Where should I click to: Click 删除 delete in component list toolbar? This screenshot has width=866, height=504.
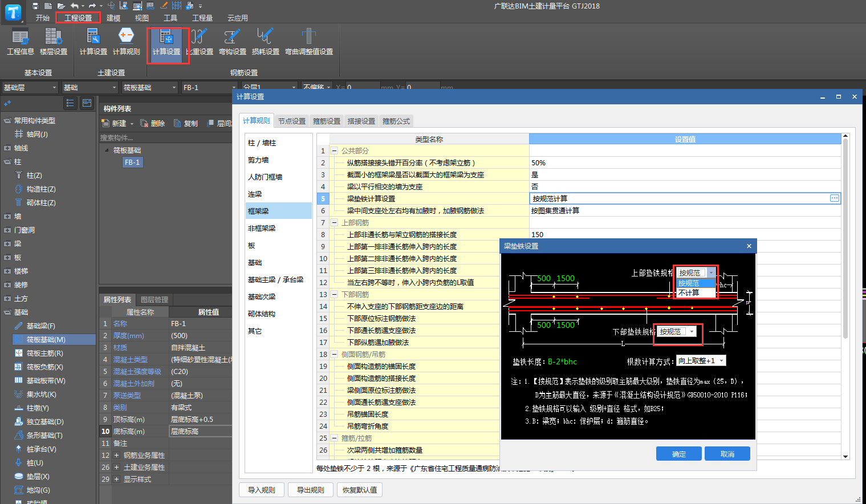click(153, 123)
